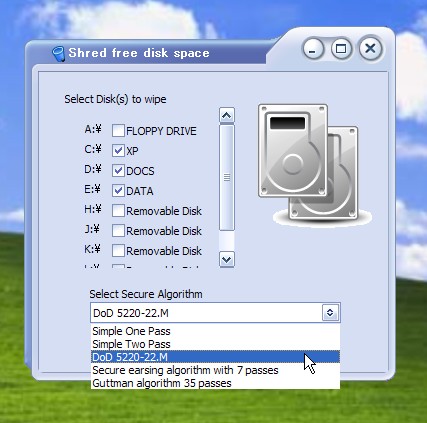This screenshot has width=427, height=423.
Task: Click the XP drive label
Action: click(132, 151)
